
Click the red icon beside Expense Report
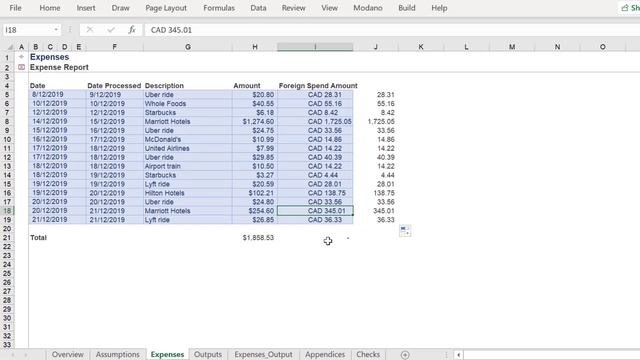point(21,67)
